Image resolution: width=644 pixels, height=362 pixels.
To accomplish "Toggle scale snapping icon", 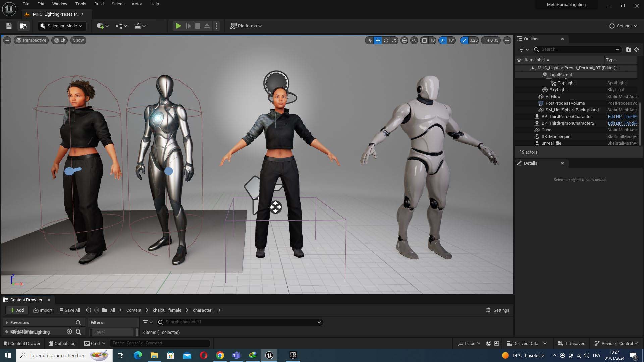I will point(464,40).
